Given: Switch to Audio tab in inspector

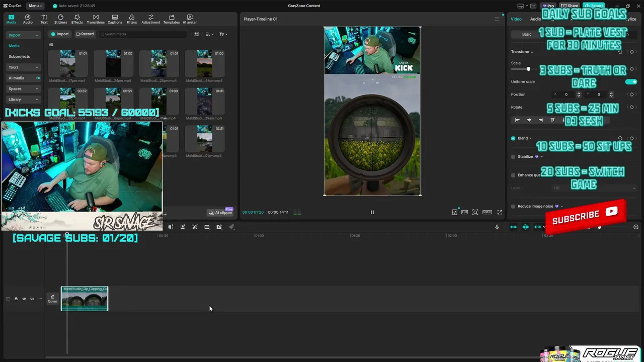Looking at the screenshot, I should coord(534,19).
